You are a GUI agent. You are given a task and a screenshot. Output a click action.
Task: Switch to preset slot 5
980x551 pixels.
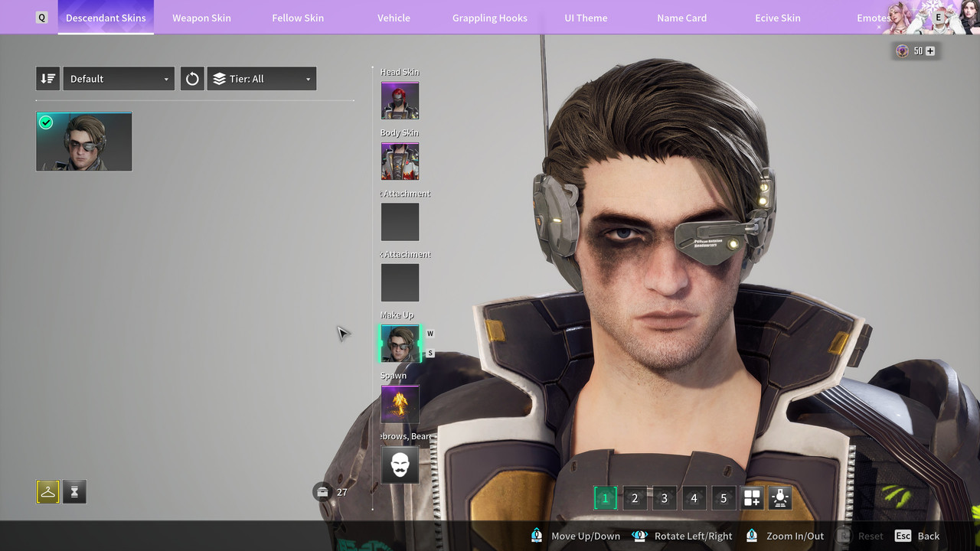tap(724, 498)
